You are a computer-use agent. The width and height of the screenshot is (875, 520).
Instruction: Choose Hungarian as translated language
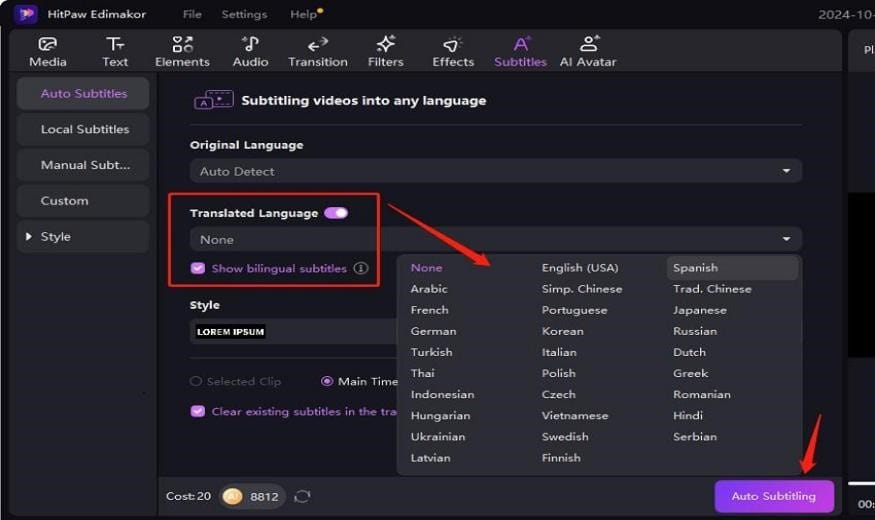click(440, 416)
